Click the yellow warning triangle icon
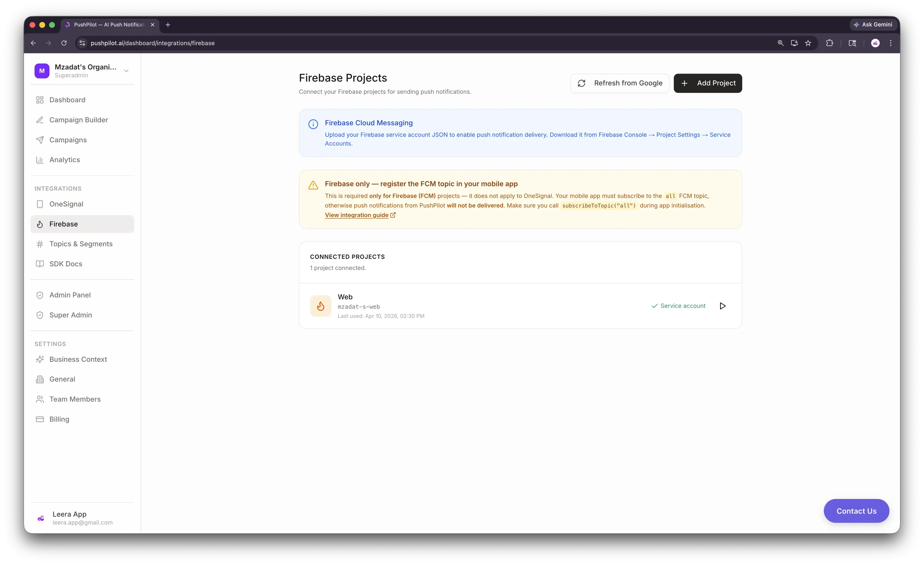The width and height of the screenshot is (924, 565). 313,185
